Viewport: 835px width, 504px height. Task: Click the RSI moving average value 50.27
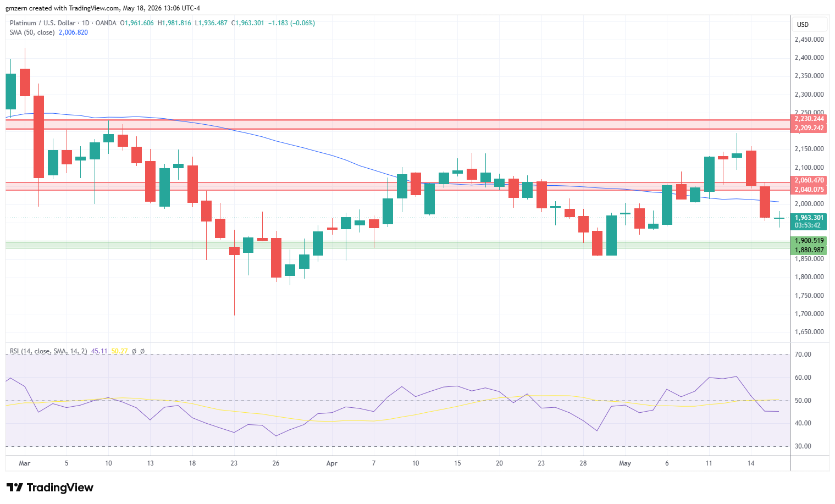click(119, 351)
